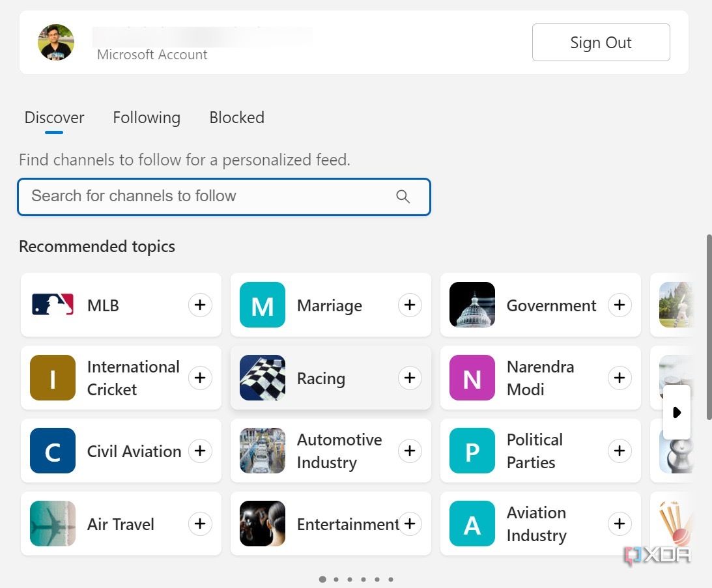The height and width of the screenshot is (588, 712).
Task: Open the Aviation Industry label
Action: coord(536,524)
